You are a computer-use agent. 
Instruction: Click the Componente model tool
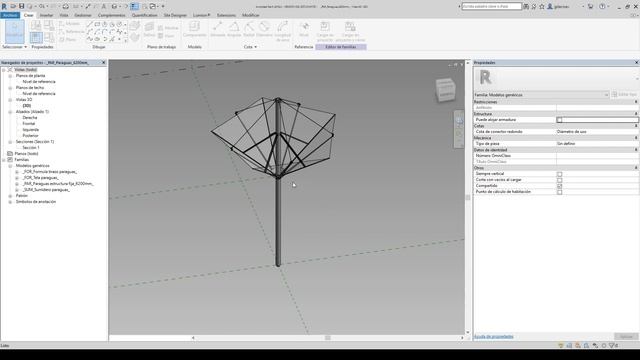tap(195, 29)
